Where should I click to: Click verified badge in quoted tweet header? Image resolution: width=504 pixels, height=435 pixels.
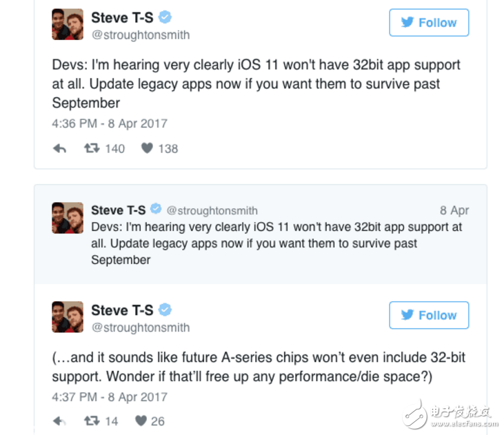[x=156, y=209]
